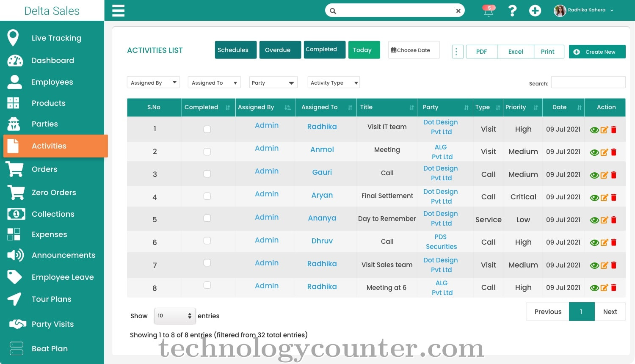Select page 1 in pagination
The image size is (635, 364).
pyautogui.click(x=582, y=312)
